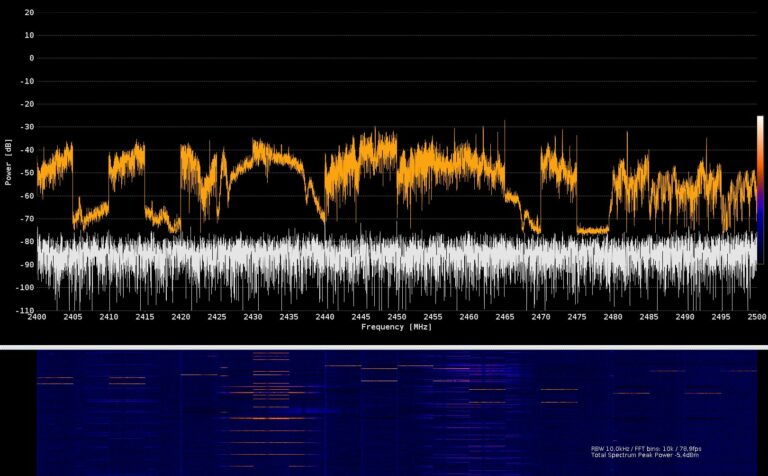Click the 2430 frequency tick label
The image size is (768, 476).
(253, 317)
